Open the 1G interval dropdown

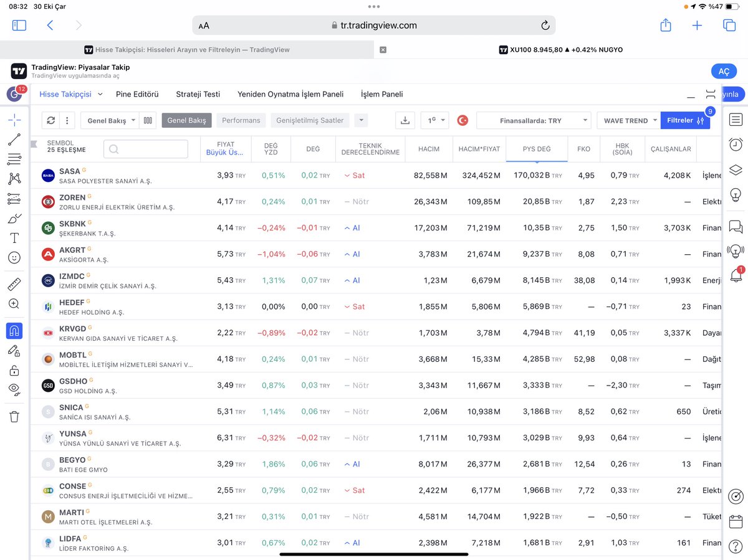pyautogui.click(x=434, y=120)
